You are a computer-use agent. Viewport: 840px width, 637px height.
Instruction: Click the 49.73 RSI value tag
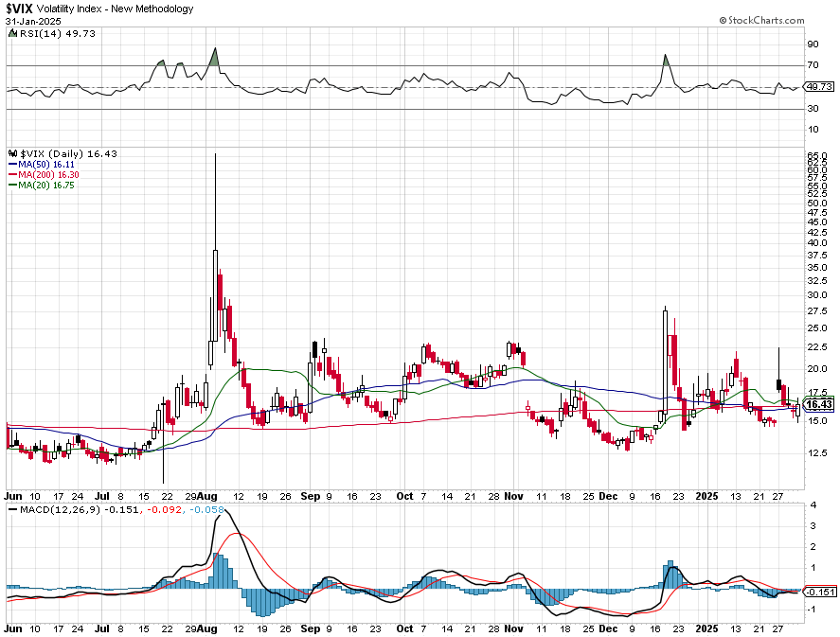(x=819, y=87)
